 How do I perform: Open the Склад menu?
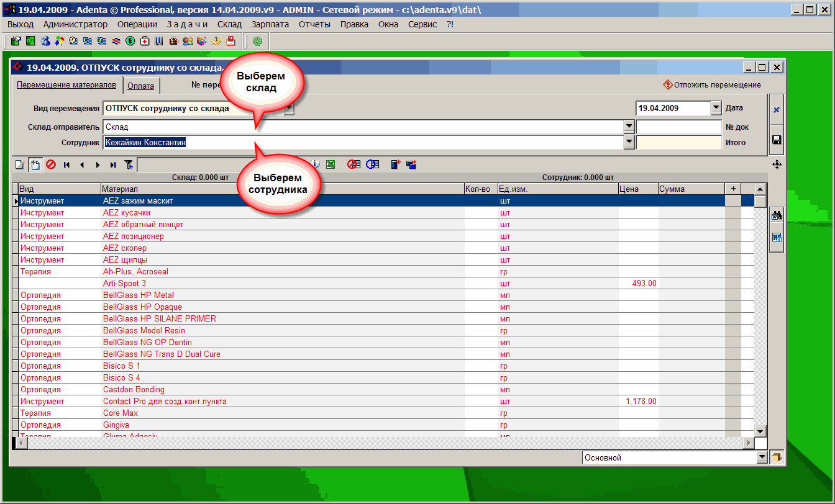point(229,24)
